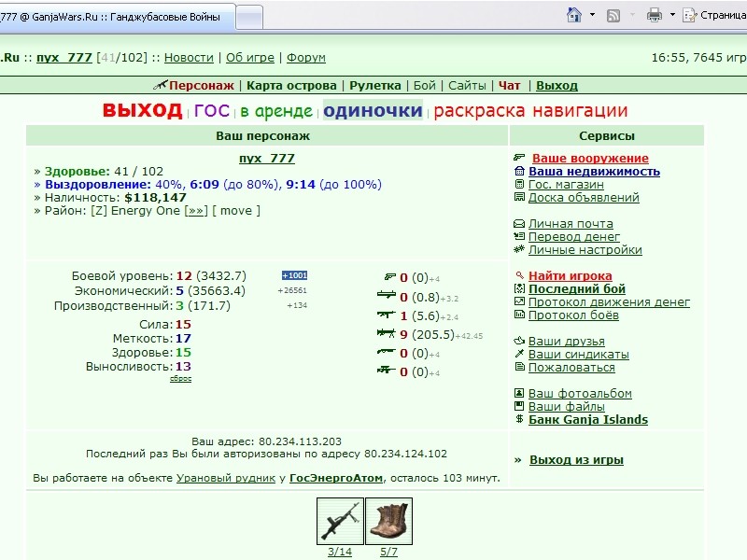This screenshot has height=560, width=747.
Task: Click the envelope icon beside Личная почта
Action: 519,223
